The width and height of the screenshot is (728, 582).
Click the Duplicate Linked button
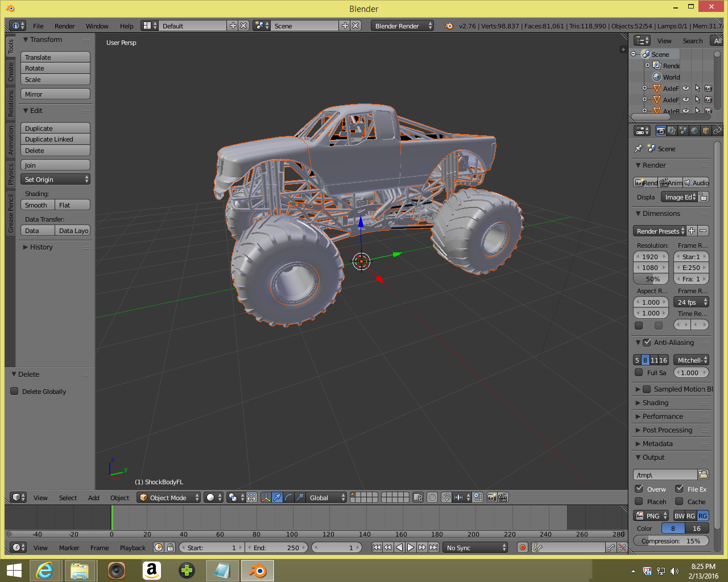click(55, 139)
